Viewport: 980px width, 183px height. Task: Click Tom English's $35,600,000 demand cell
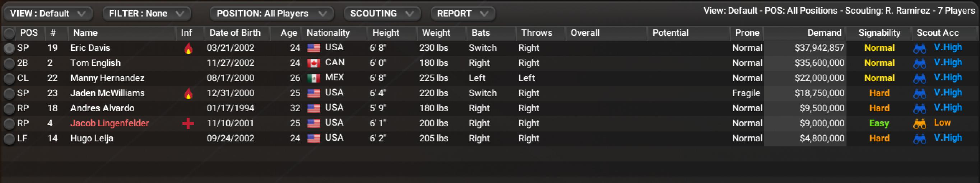click(819, 63)
